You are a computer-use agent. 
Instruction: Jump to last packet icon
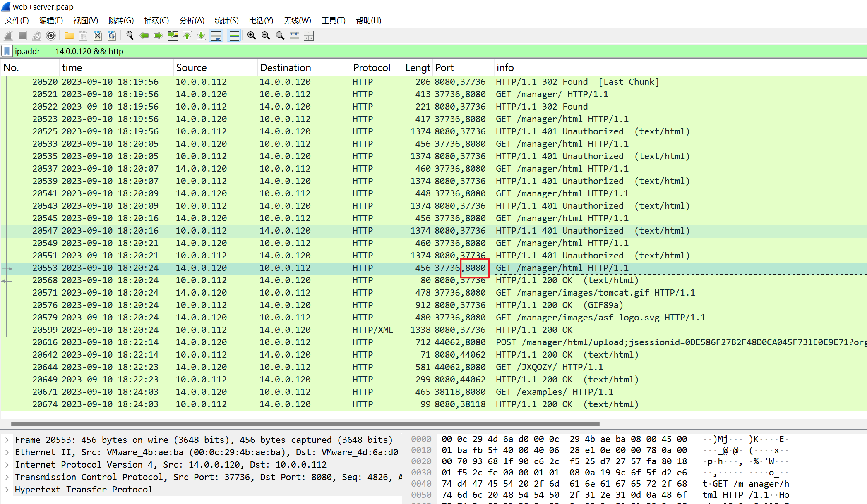[201, 36]
